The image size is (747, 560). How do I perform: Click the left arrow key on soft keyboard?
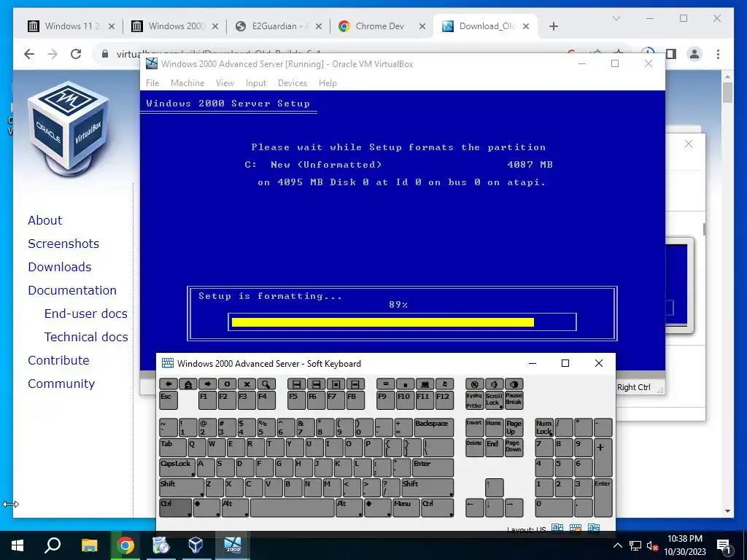(x=474, y=507)
